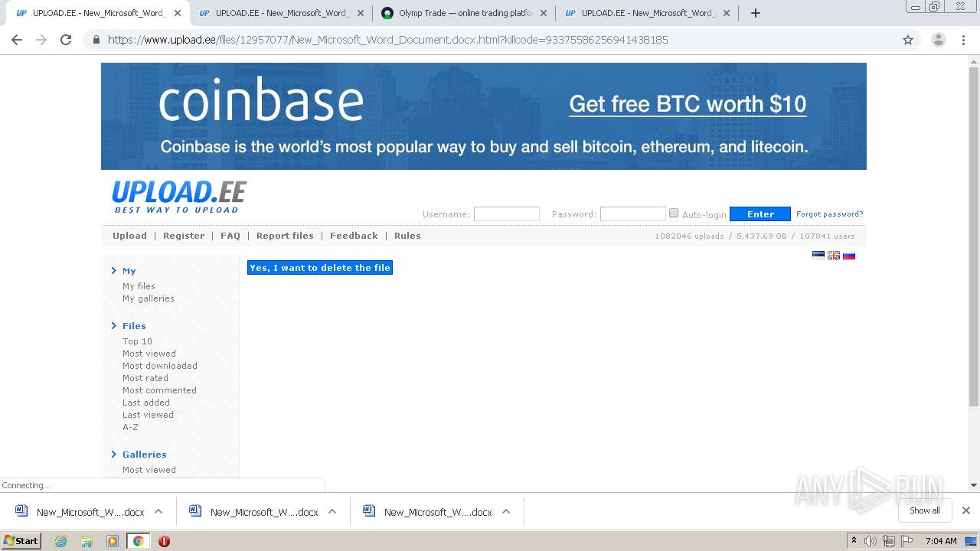This screenshot has width=980, height=551.
Task: Open Last viewed files link
Action: [x=148, y=415]
